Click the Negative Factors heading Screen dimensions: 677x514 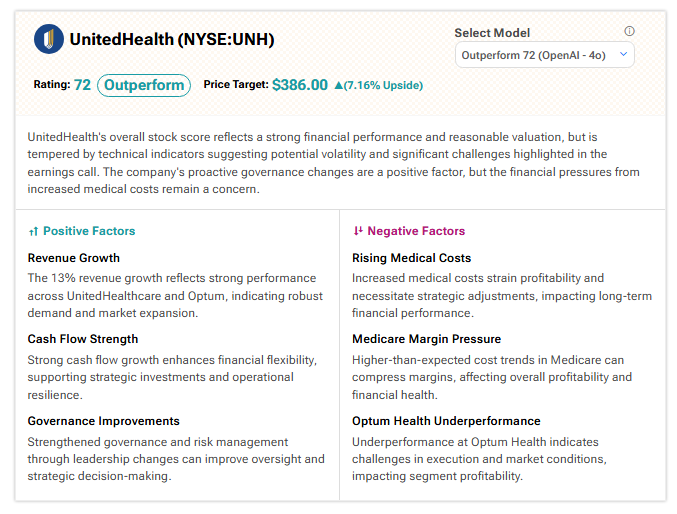coord(416,231)
